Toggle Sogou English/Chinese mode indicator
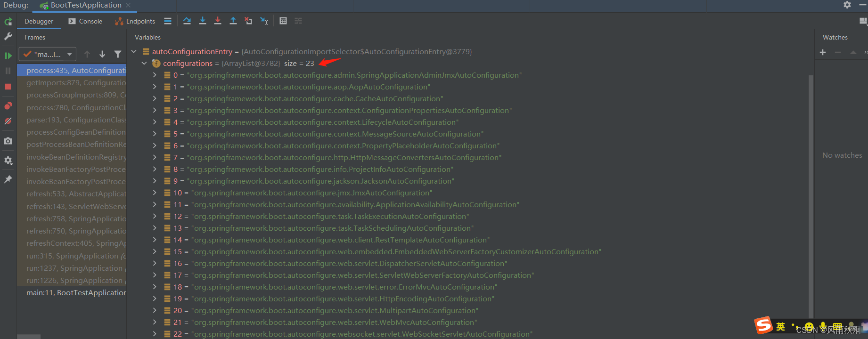Viewport: 868px width, 339px height. click(781, 326)
